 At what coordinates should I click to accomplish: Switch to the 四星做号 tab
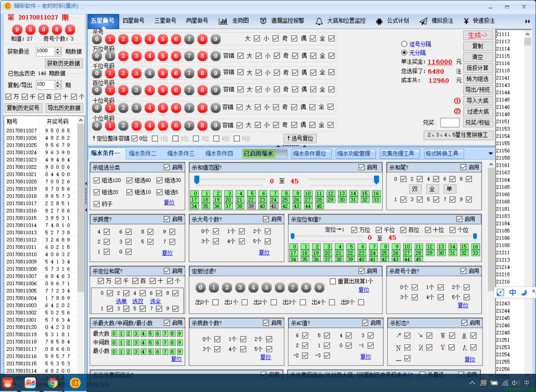(134, 21)
